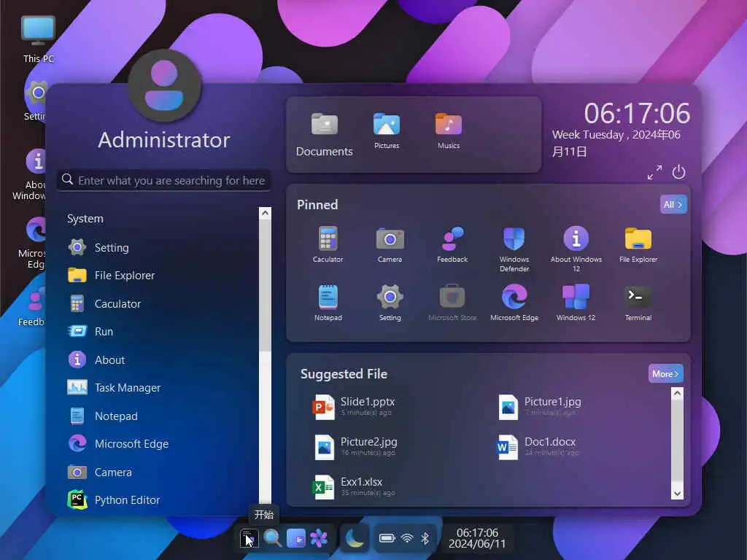Click the start menu search field
This screenshot has width=747, height=560.
pyautogui.click(x=164, y=180)
